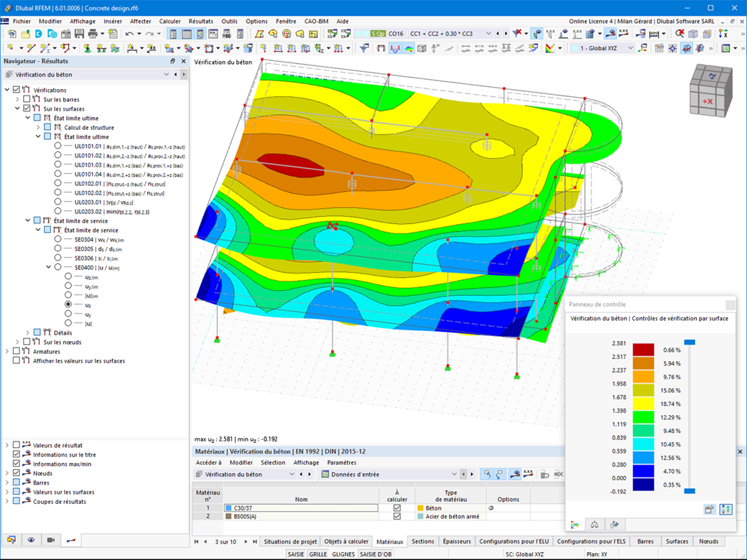Open a file with the folder icon
This screenshot has height=560, width=747.
25,34
